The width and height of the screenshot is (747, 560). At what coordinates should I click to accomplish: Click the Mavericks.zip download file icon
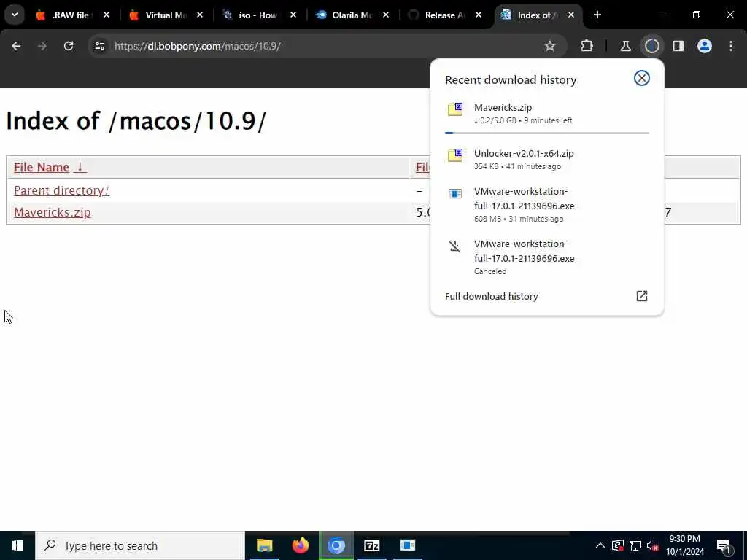pyautogui.click(x=455, y=109)
